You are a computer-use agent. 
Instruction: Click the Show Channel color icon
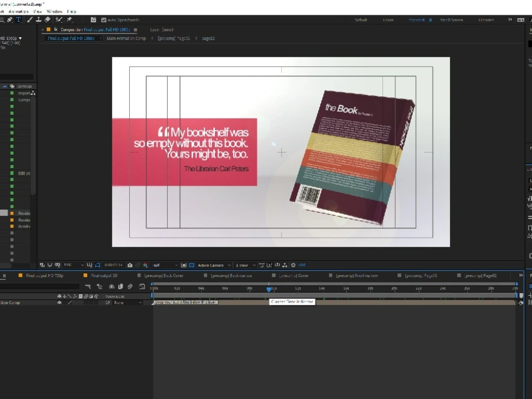[145, 265]
